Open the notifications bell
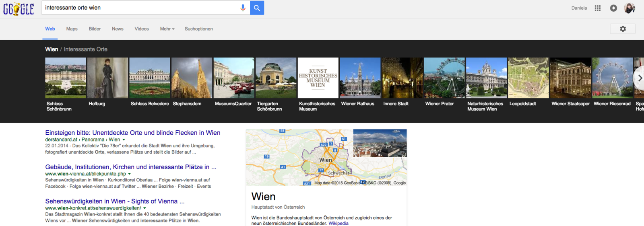Viewport: 644px width, 226px height. [613, 8]
